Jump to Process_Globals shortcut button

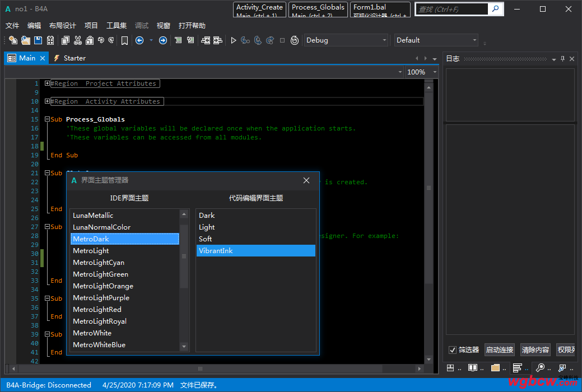pos(318,10)
